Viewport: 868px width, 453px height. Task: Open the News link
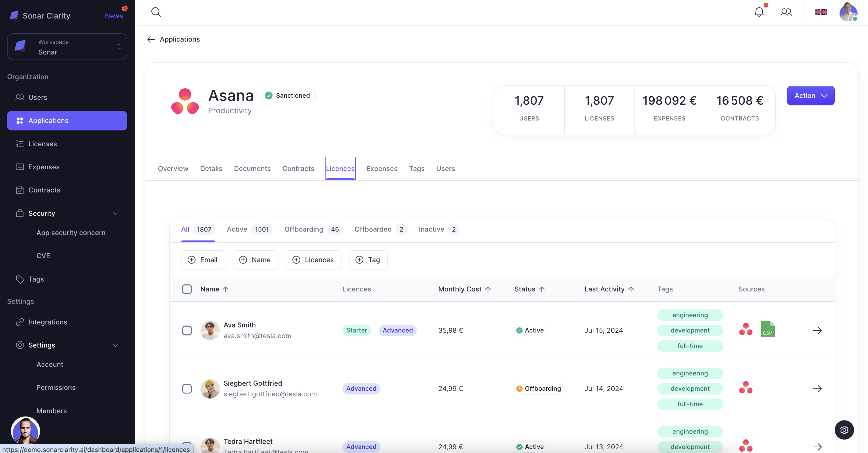point(114,16)
